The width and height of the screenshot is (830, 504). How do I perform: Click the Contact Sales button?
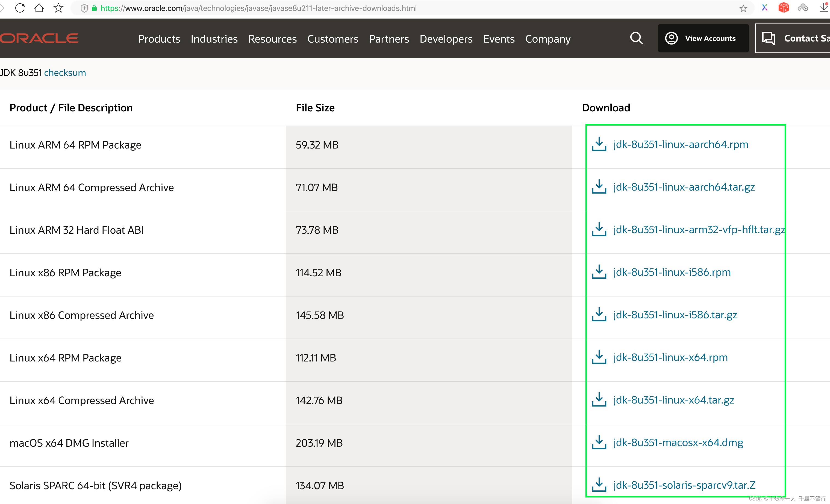click(x=793, y=38)
